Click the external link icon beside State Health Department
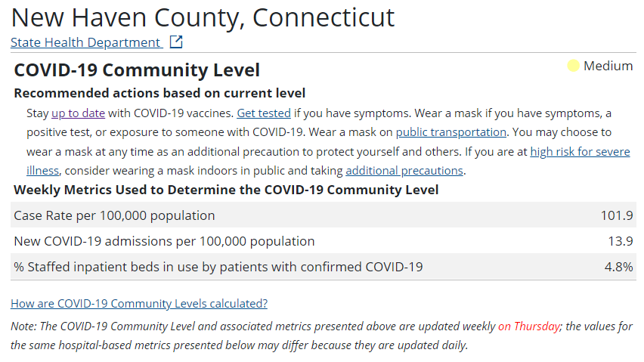This screenshot has width=644, height=362. [176, 42]
